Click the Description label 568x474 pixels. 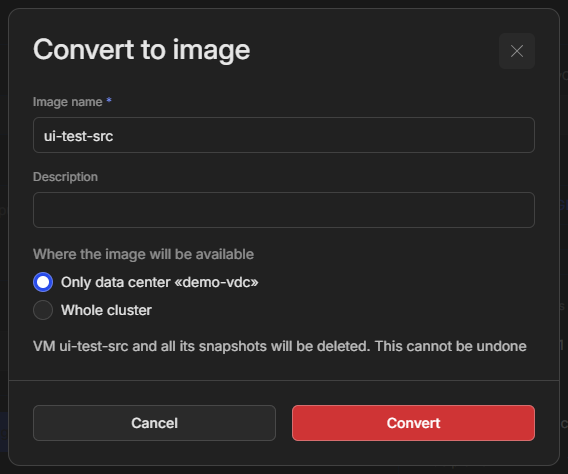click(66, 177)
